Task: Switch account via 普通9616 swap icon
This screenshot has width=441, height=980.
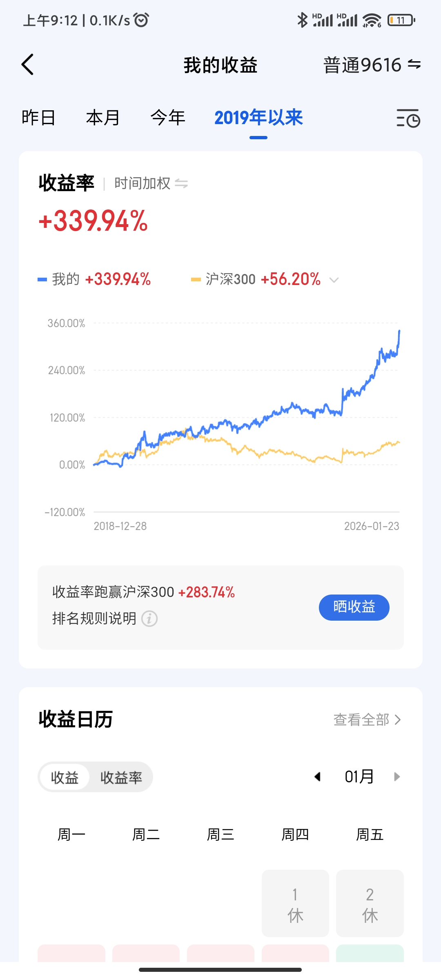Action: tap(414, 65)
